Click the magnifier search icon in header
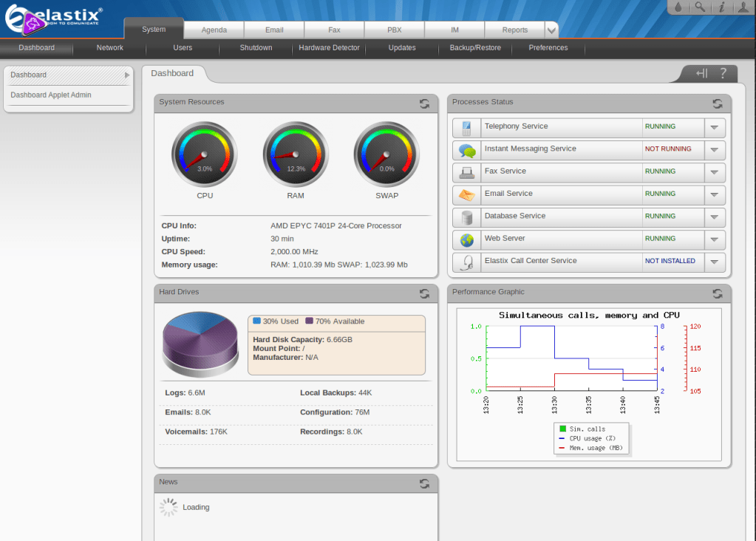The image size is (756, 541). click(699, 7)
